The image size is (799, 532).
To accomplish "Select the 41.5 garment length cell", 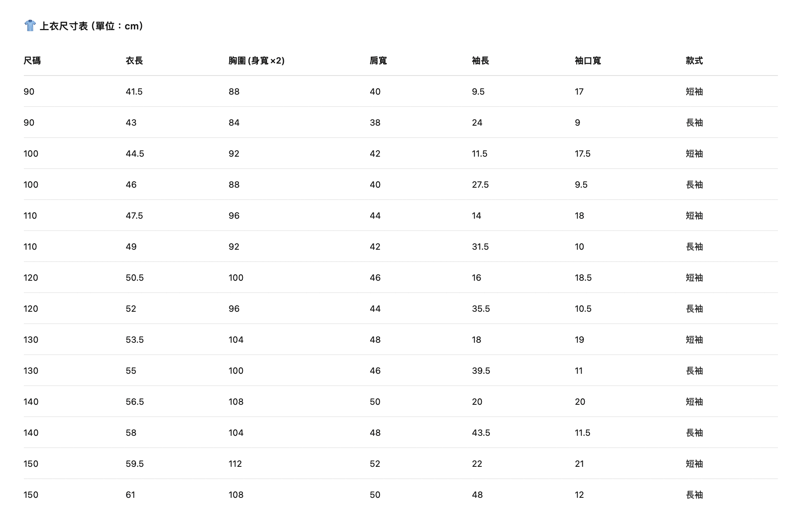I will coord(134,92).
